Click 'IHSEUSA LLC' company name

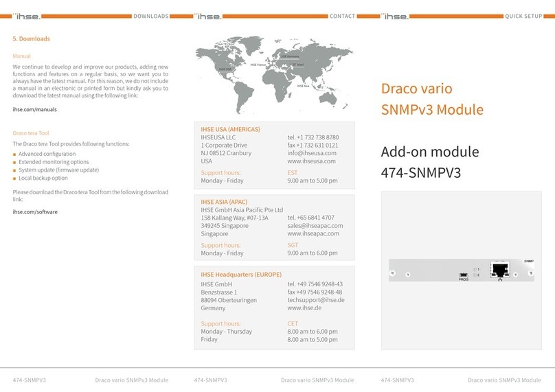click(x=218, y=137)
